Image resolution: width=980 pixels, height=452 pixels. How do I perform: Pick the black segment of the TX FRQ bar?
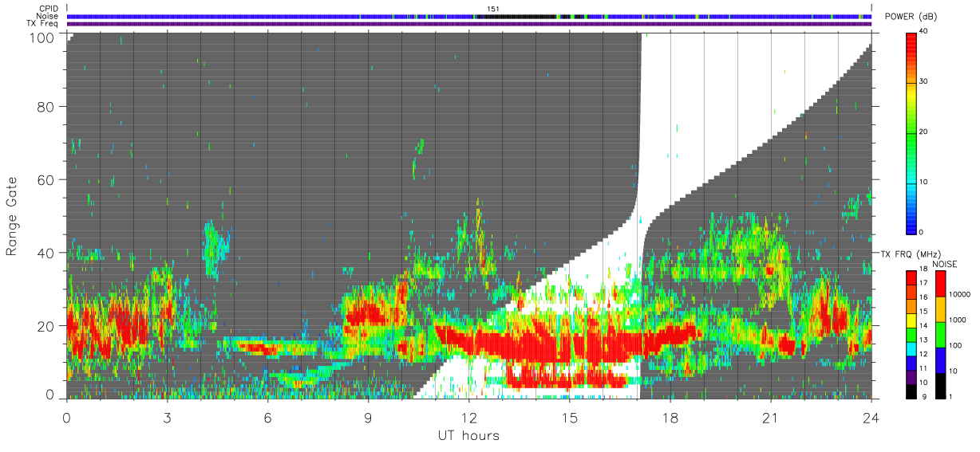[911, 391]
